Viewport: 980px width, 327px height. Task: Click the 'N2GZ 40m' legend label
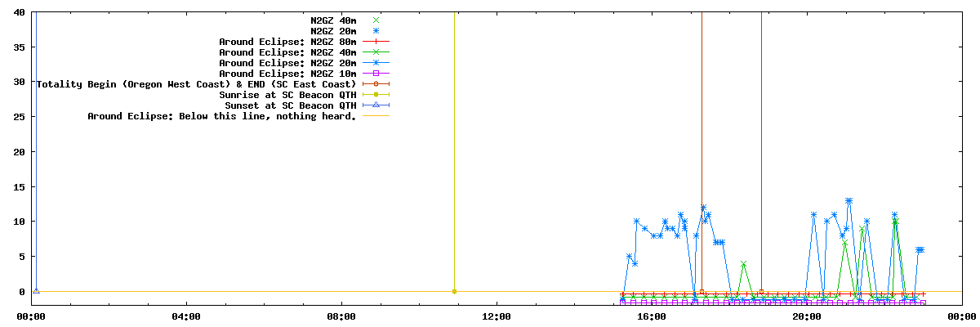click(333, 20)
